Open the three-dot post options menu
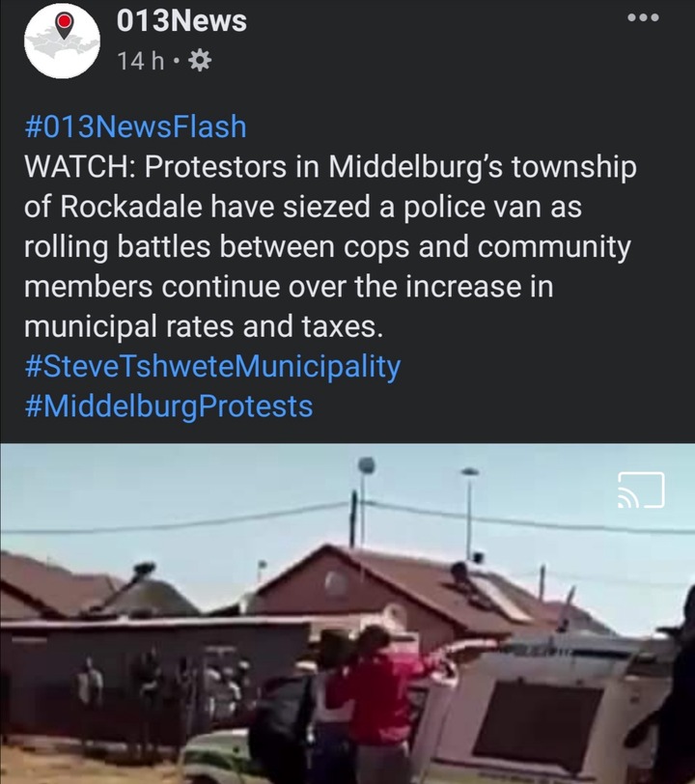Screen dimensions: 695x784 click(644, 17)
